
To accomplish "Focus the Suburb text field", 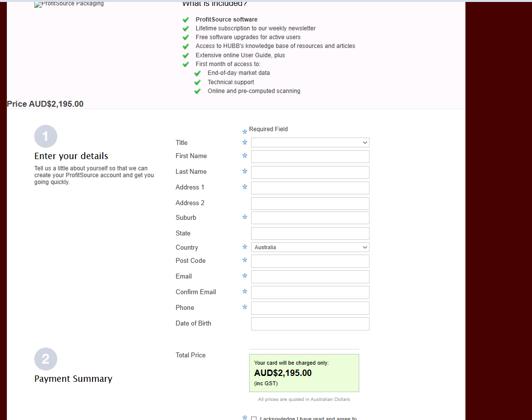I will [x=310, y=218].
